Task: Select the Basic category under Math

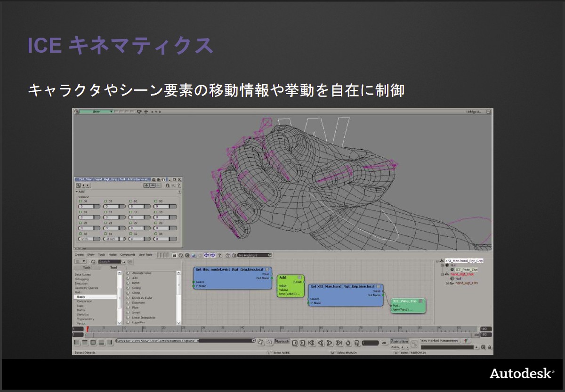Action: tap(96, 297)
